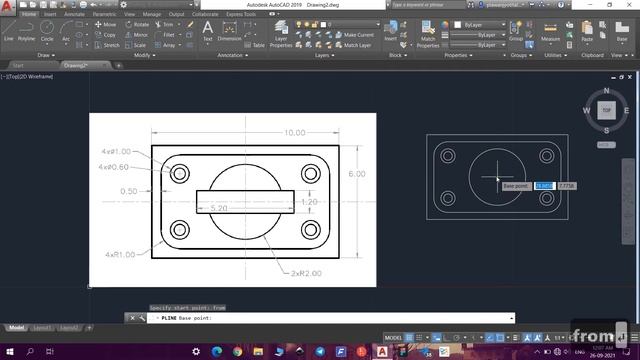Screen dimensions: 640x360
Task: Click the command line customize wrench button
Action: [142, 318]
